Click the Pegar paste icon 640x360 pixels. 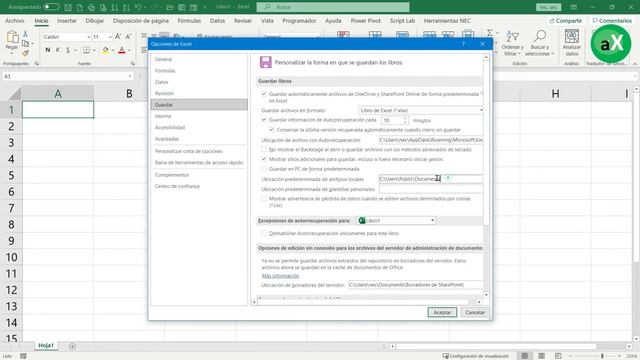(x=12, y=38)
